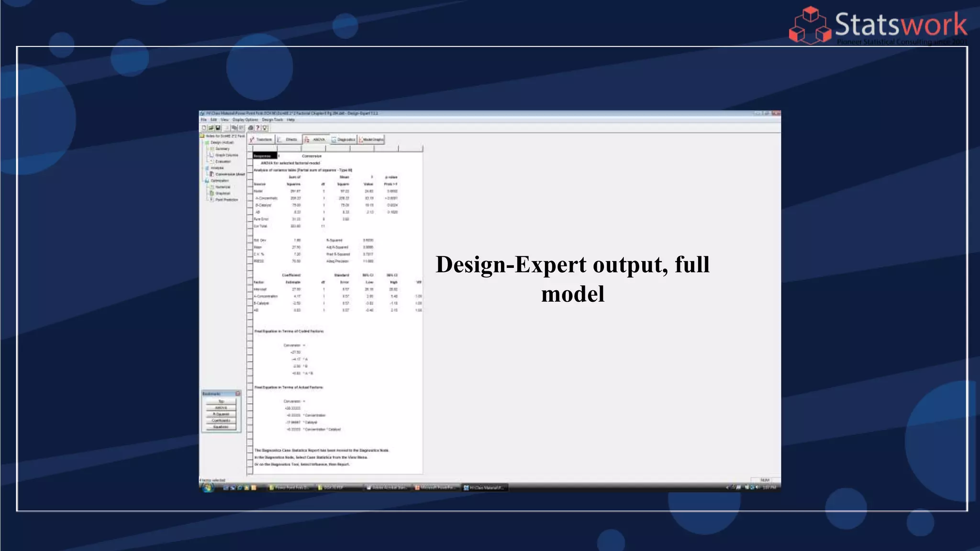
Task: Click the Save toolbar icon
Action: click(218, 128)
